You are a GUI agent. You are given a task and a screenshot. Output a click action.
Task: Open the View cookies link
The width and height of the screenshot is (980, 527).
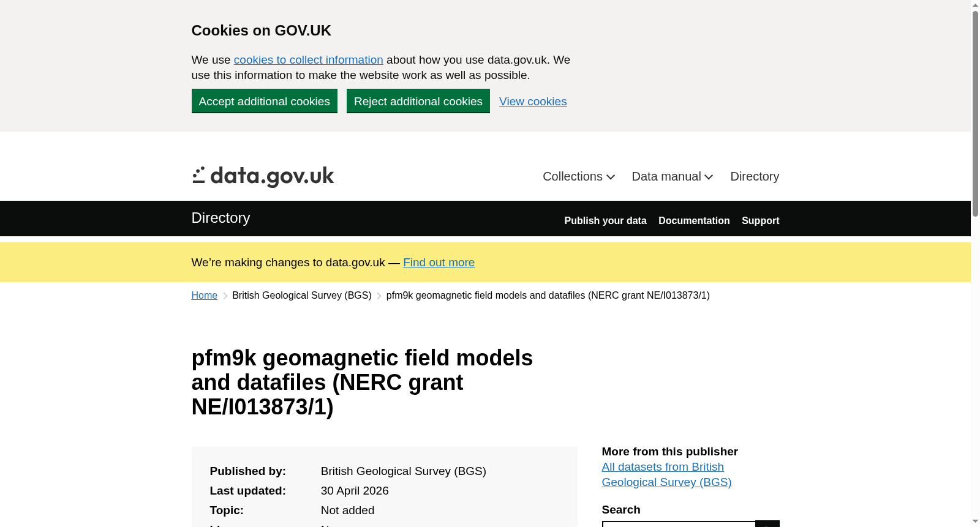(533, 102)
